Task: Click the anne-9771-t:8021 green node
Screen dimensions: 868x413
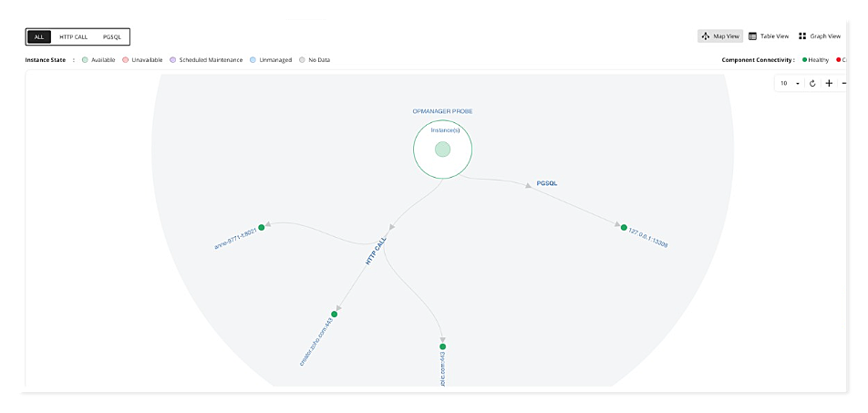Action: click(262, 228)
